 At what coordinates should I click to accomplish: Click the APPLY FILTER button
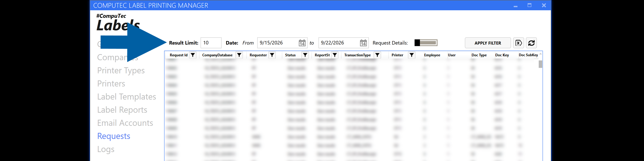pos(488,43)
